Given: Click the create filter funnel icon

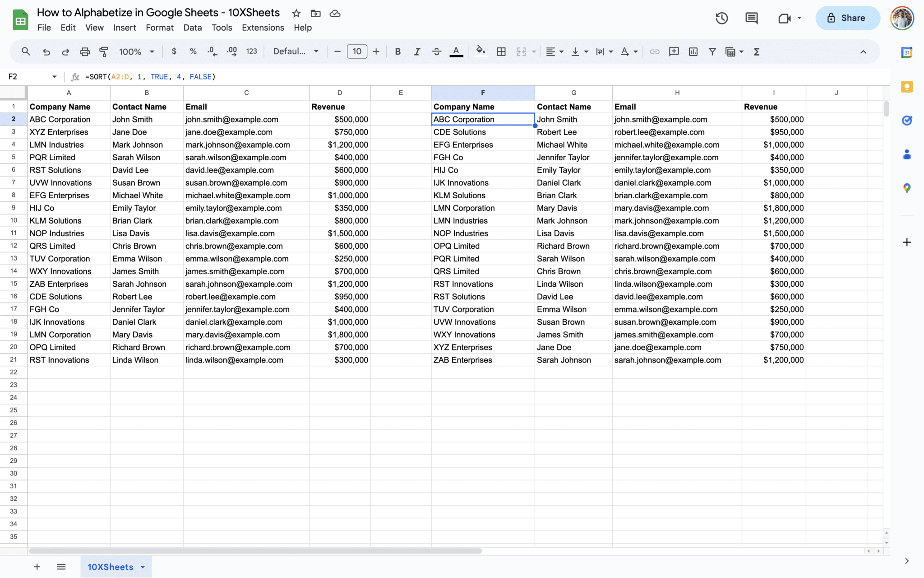Looking at the screenshot, I should 712,51.
